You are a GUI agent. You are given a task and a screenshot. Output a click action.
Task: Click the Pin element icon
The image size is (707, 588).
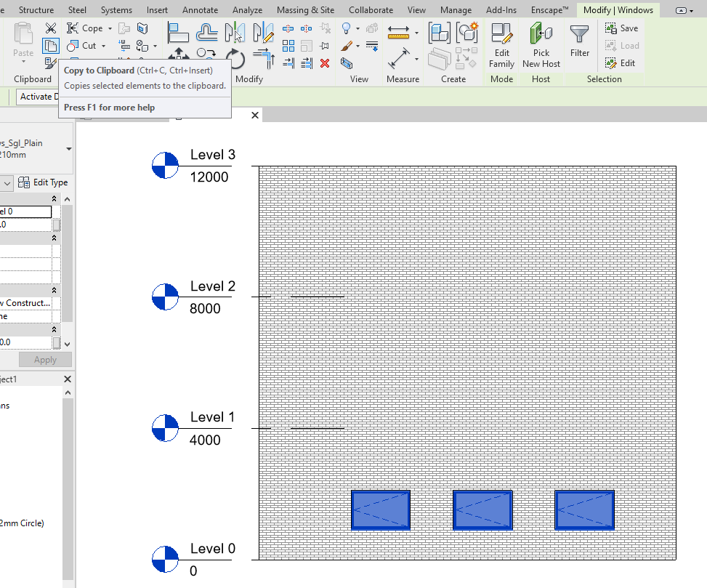tap(324, 46)
